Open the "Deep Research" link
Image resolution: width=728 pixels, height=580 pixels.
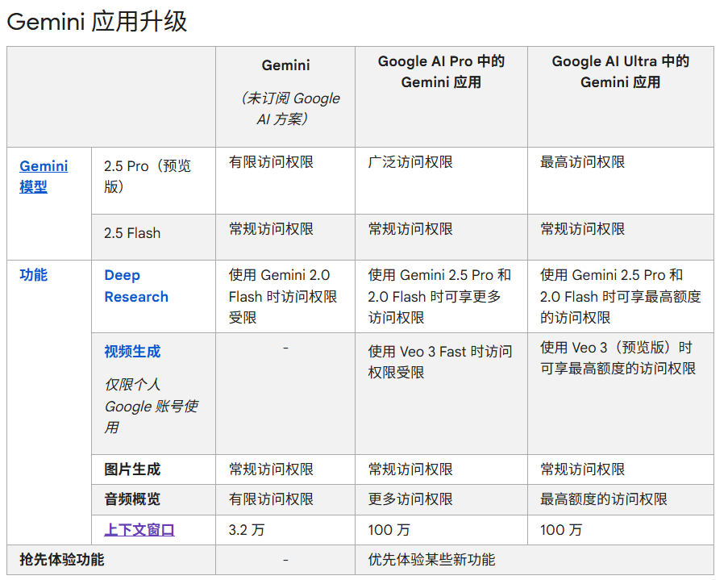(136, 286)
